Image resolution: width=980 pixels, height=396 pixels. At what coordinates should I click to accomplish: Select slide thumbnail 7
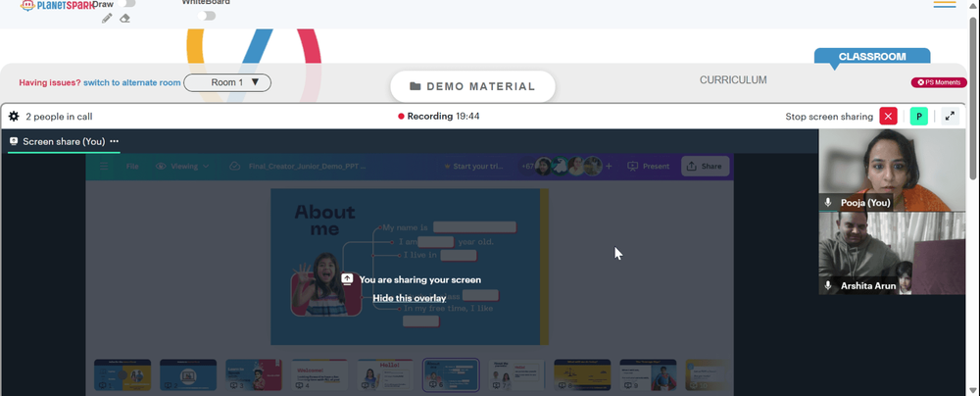(516, 374)
